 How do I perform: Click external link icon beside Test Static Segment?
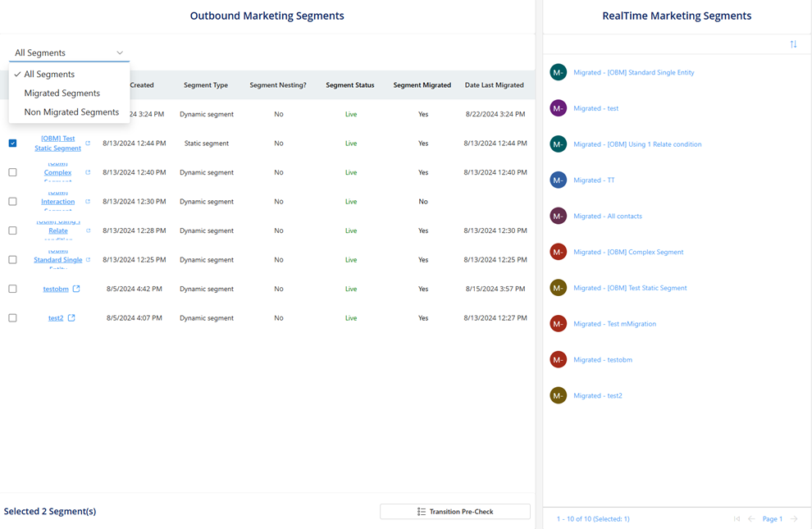(88, 144)
